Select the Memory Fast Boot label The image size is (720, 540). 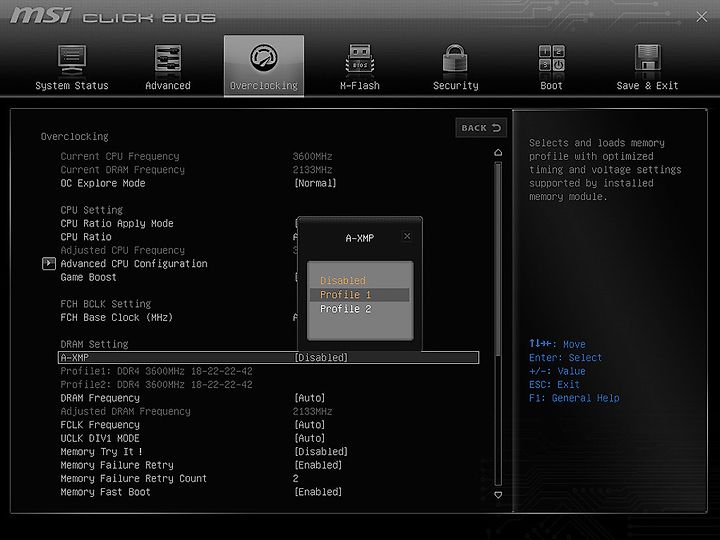(x=106, y=492)
